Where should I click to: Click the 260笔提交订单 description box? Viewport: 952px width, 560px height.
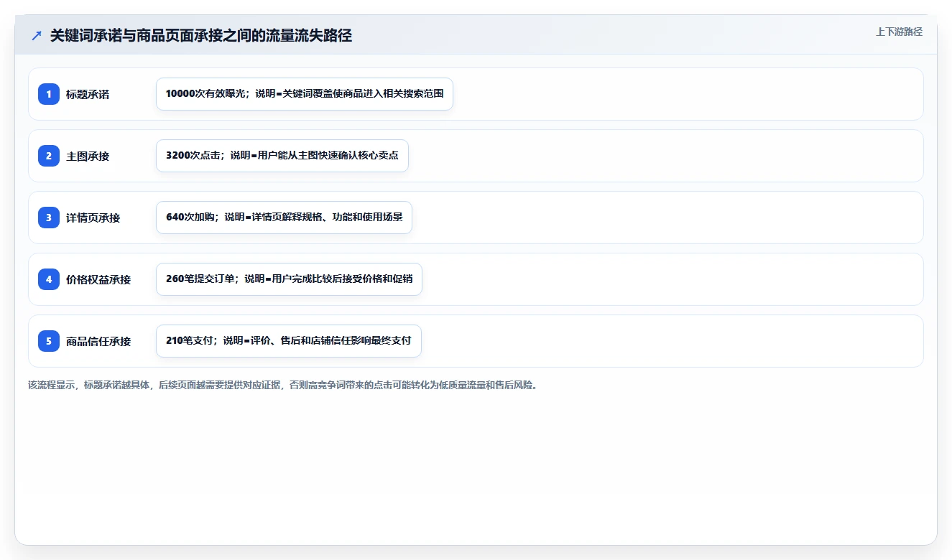pos(289,279)
